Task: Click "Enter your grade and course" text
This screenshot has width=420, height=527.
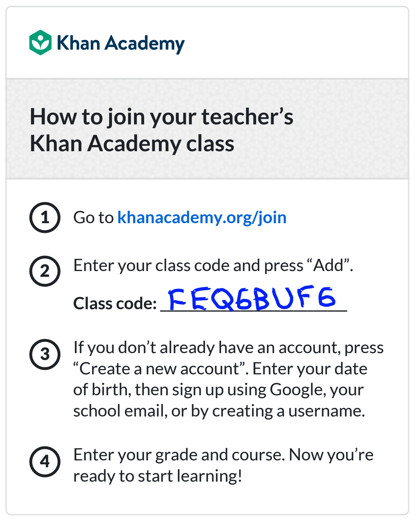Action: [x=179, y=455]
